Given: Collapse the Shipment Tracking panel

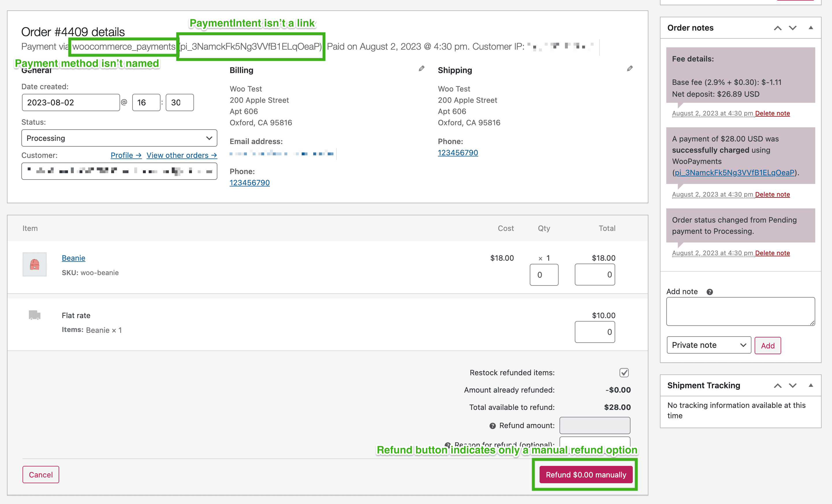Looking at the screenshot, I should (811, 386).
